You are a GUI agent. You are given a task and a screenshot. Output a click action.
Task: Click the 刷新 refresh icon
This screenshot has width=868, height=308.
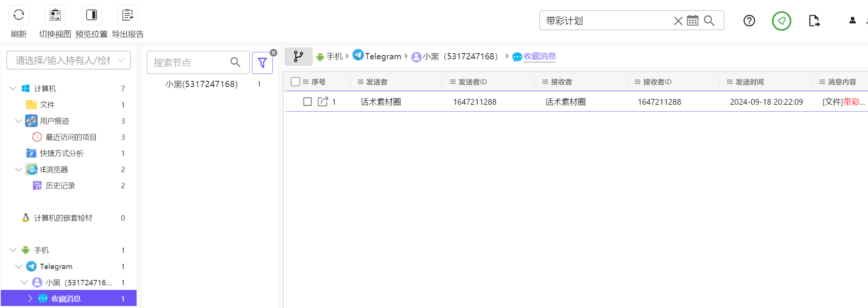pyautogui.click(x=18, y=15)
